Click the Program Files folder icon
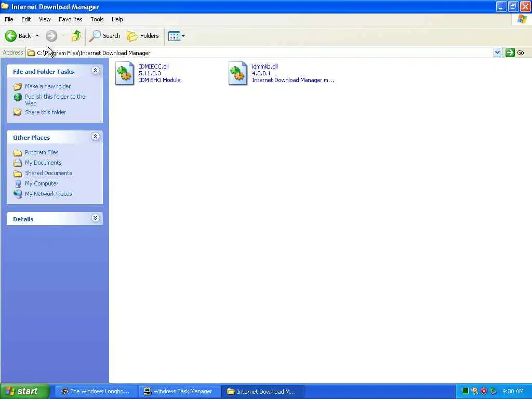The image size is (532, 399). point(18,153)
